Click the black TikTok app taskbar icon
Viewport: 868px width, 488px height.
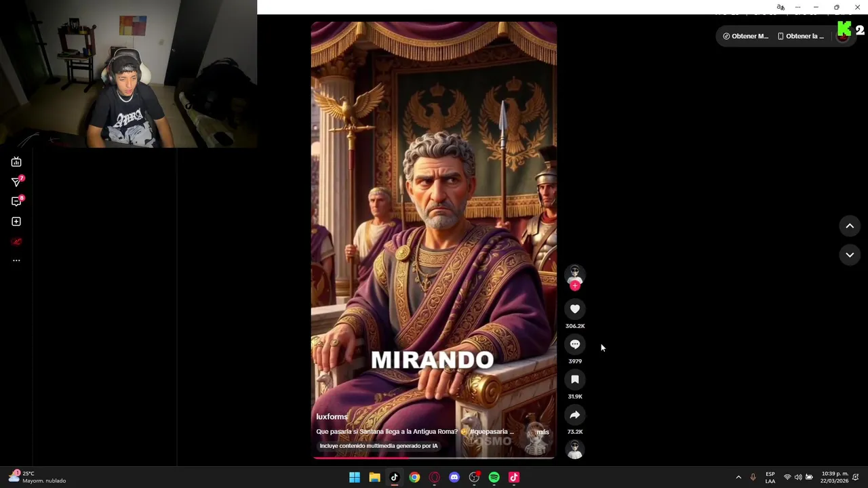click(x=394, y=477)
